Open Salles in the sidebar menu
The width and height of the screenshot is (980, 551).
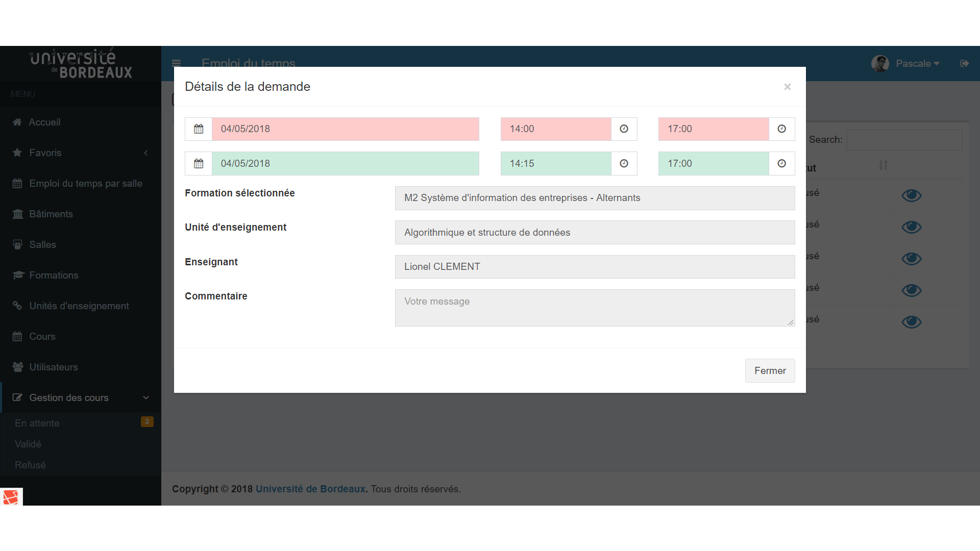click(42, 245)
